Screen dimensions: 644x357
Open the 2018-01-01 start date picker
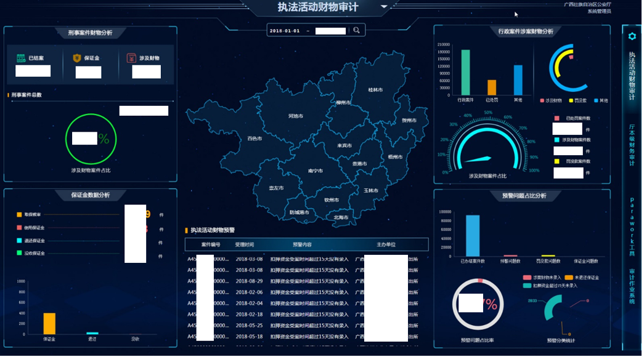(285, 30)
